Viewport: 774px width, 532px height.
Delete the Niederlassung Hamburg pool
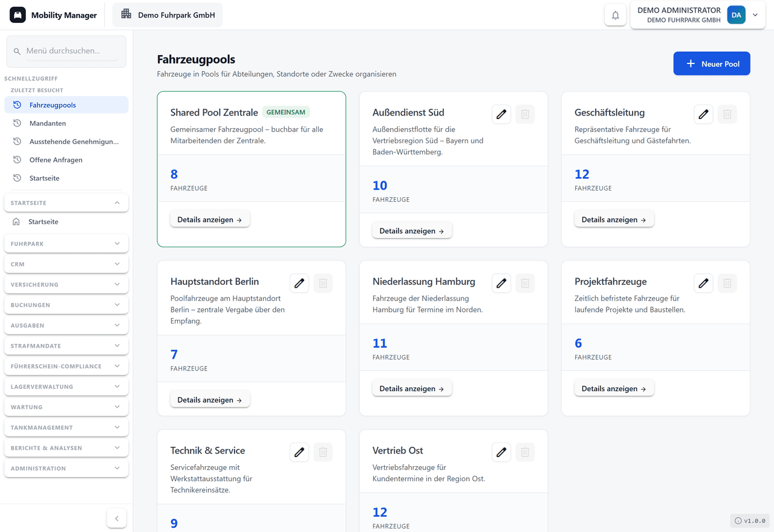525,283
